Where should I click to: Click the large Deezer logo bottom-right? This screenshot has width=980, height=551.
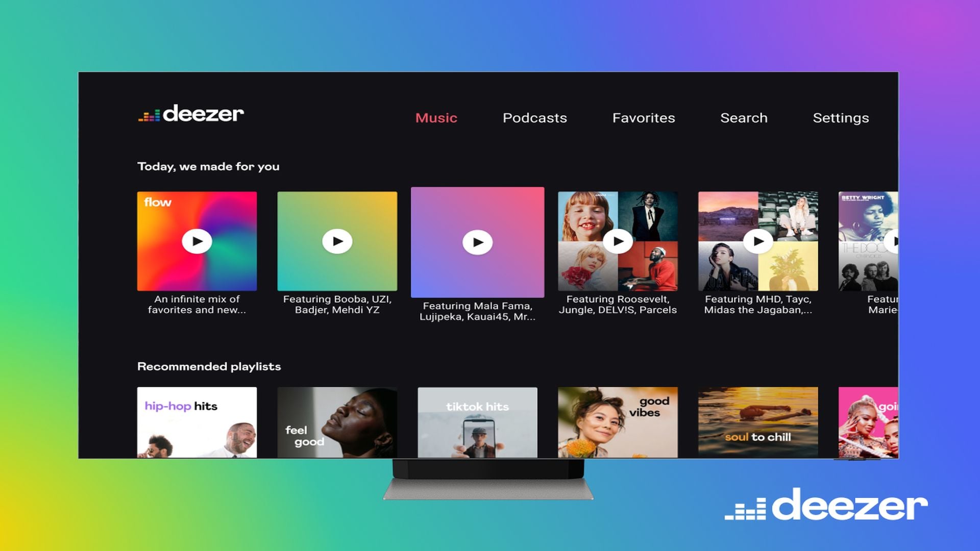coord(826,505)
